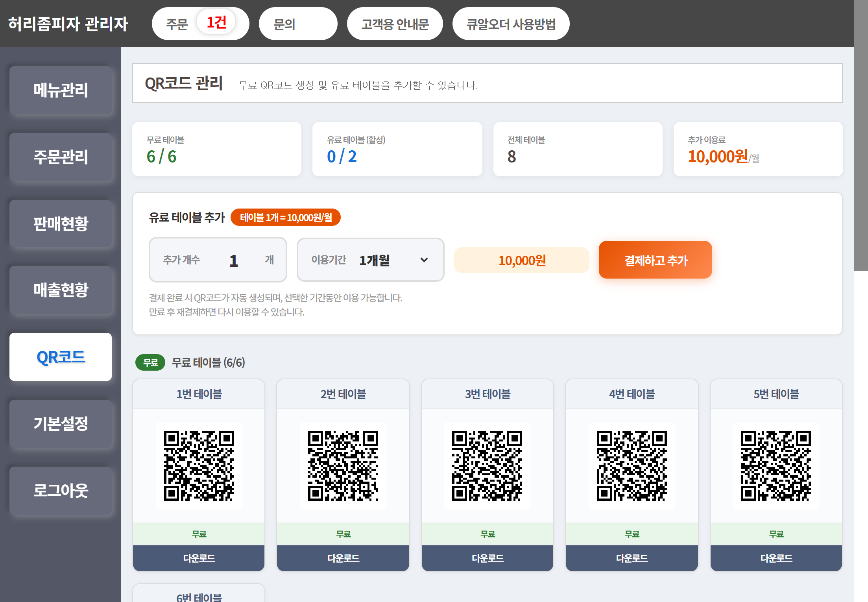The height and width of the screenshot is (602, 868).
Task: Click the 허리좀피자 관리자 title
Action: [x=68, y=24]
